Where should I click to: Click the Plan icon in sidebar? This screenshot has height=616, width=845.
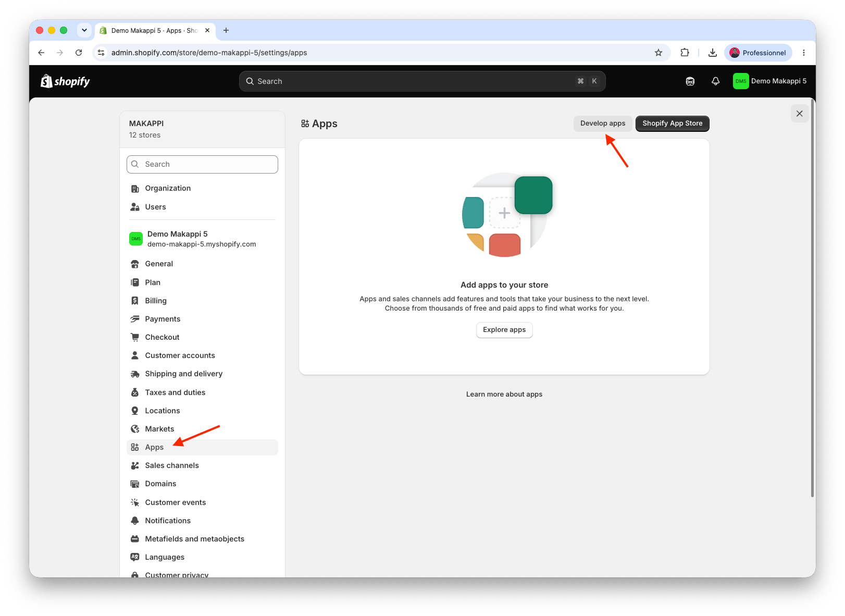[135, 282]
